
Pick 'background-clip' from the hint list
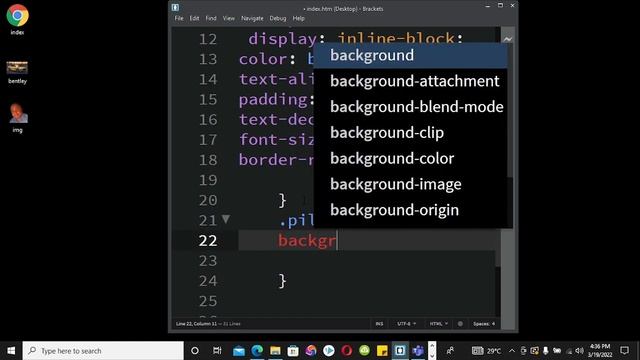411,133
